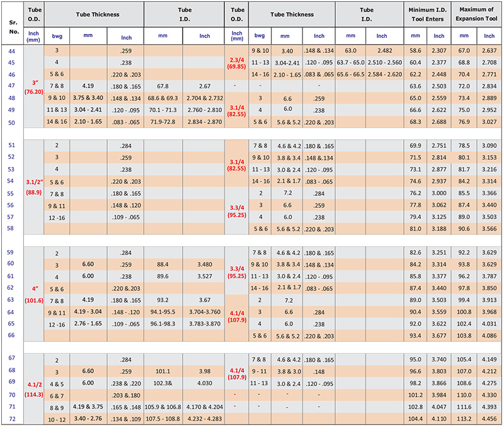504x427 pixels.
Task: Select the cell "2.760 - 2.810"
Action: pos(204,110)
